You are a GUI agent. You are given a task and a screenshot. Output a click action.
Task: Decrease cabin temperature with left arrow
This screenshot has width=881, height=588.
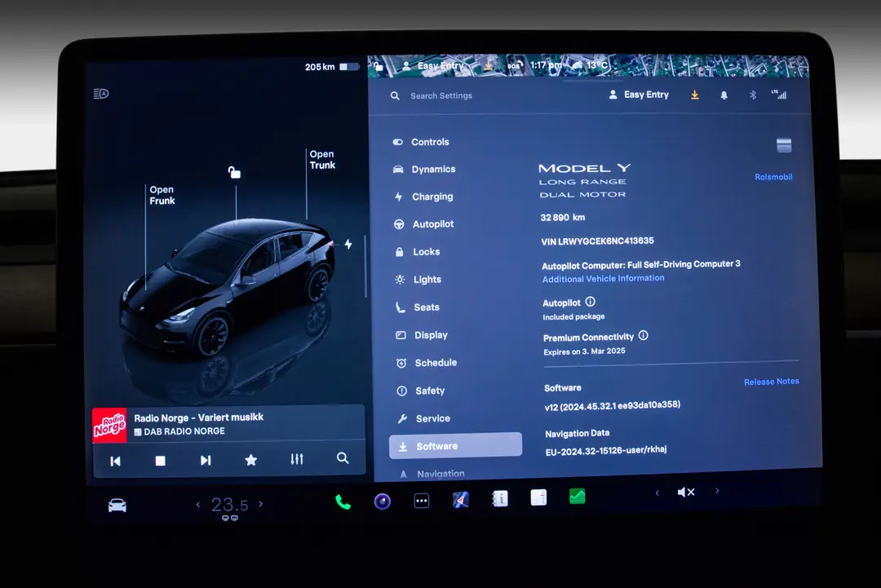click(197, 505)
